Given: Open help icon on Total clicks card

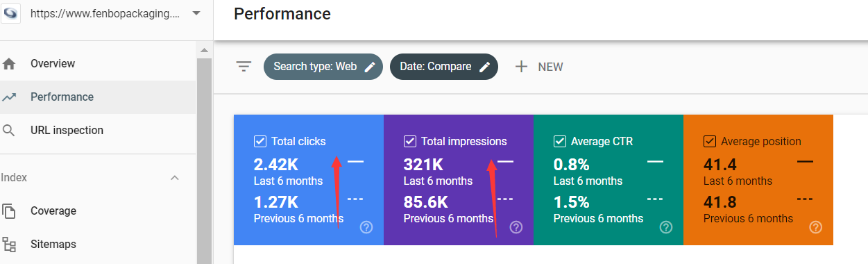Looking at the screenshot, I should tap(366, 227).
